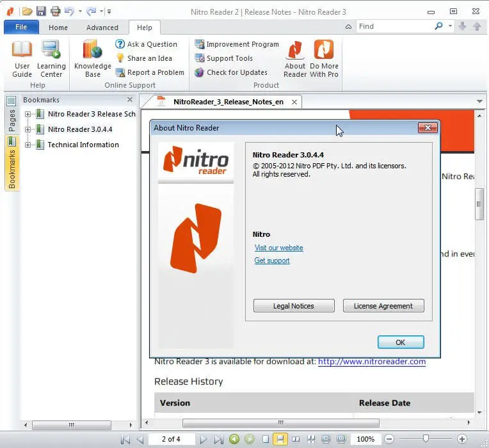
Task: Expand the Technical Information bookmark
Action: pyautogui.click(x=28, y=145)
